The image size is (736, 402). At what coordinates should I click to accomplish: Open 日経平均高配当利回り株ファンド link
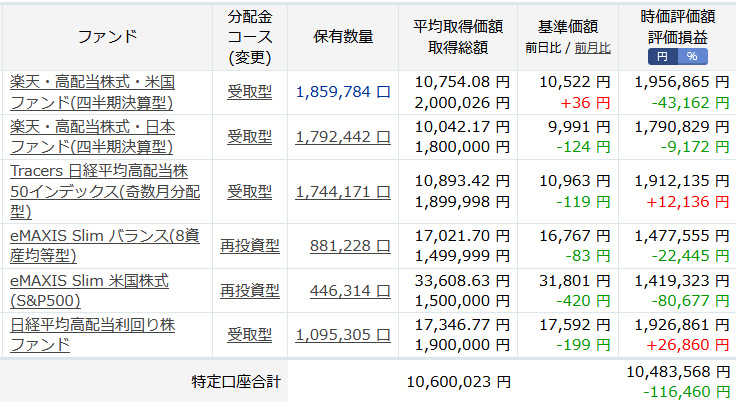tap(92, 335)
